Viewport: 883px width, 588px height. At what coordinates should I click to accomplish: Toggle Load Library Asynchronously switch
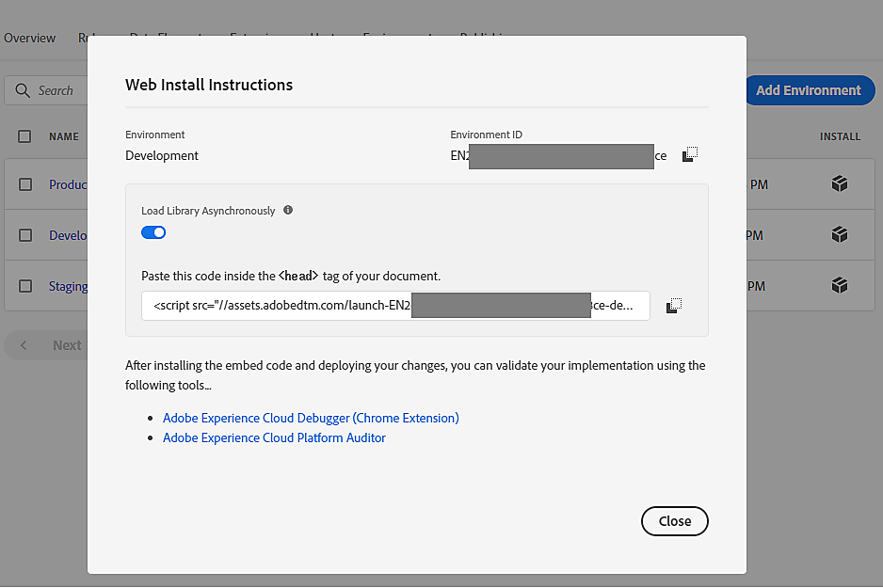(x=153, y=232)
